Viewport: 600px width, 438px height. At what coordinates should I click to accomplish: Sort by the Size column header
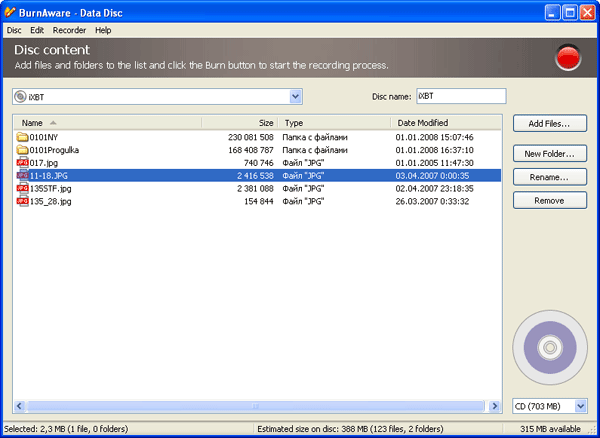240,123
